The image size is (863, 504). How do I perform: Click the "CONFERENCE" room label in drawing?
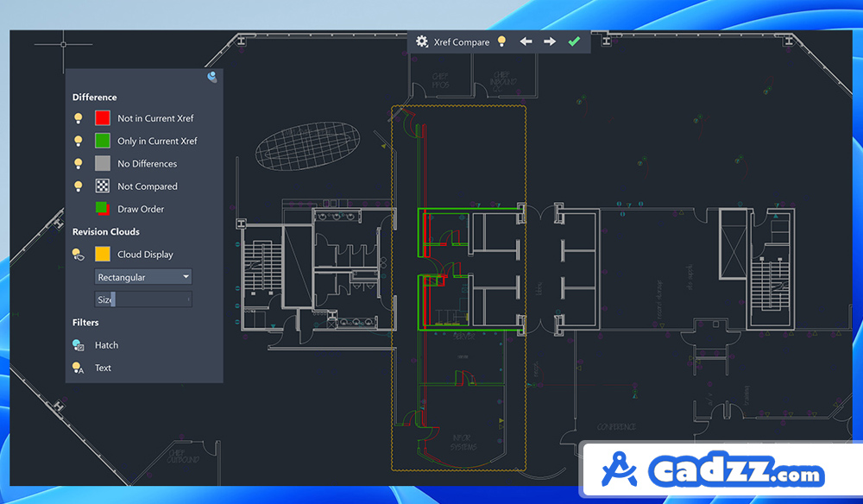tap(616, 427)
